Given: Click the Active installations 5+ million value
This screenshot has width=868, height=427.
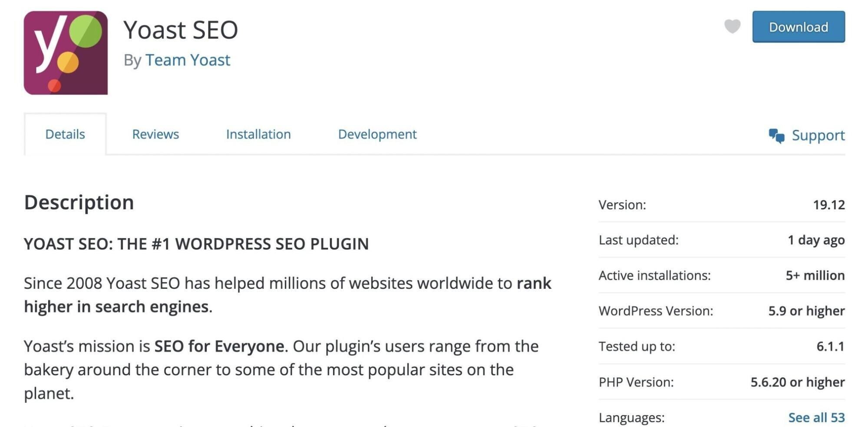Looking at the screenshot, I should [815, 275].
